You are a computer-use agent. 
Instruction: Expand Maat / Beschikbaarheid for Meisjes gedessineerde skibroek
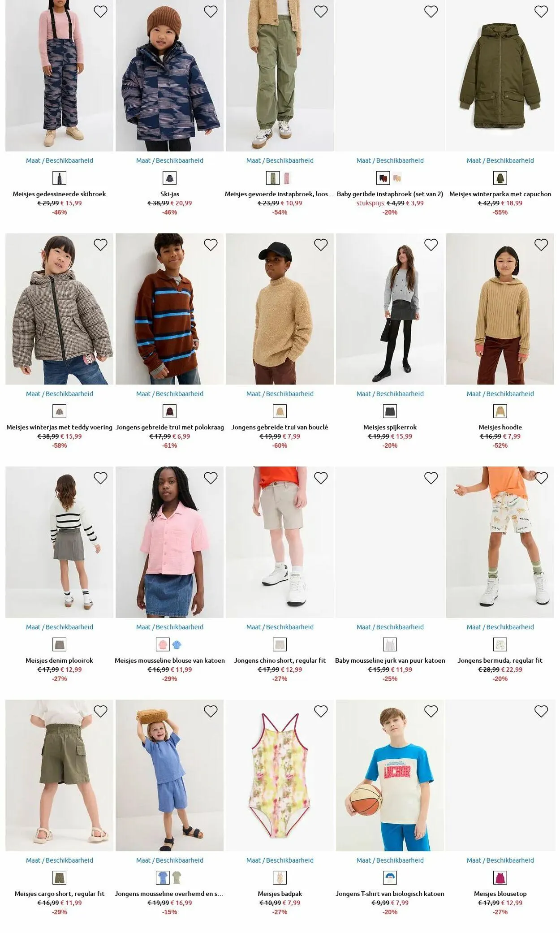(x=60, y=160)
